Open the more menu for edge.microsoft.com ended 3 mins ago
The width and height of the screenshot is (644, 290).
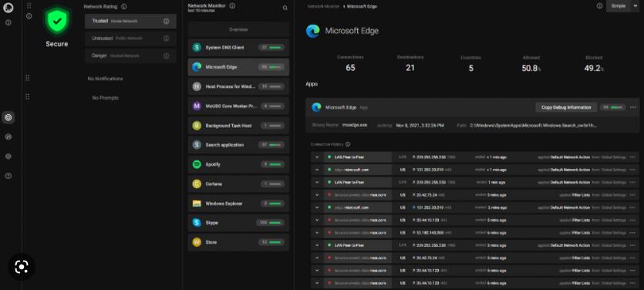coord(632,207)
